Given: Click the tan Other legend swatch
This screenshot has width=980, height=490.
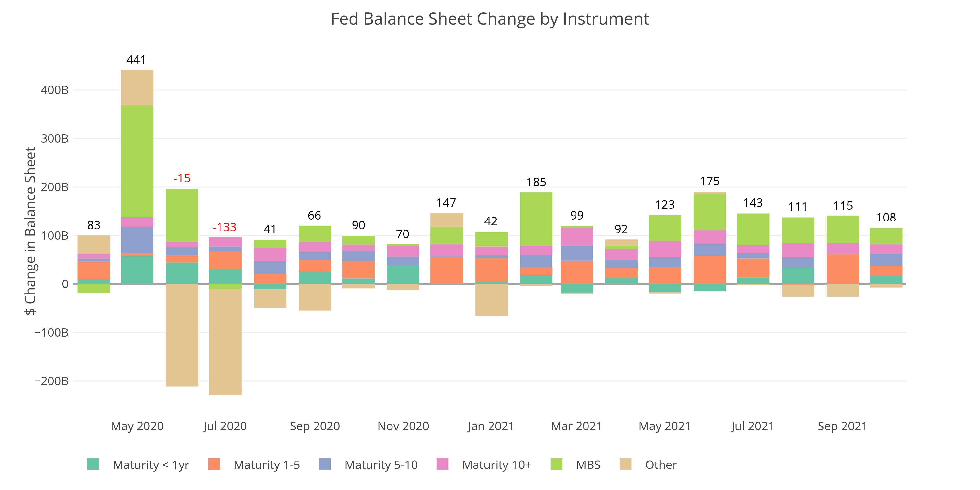Looking at the screenshot, I should tap(625, 465).
